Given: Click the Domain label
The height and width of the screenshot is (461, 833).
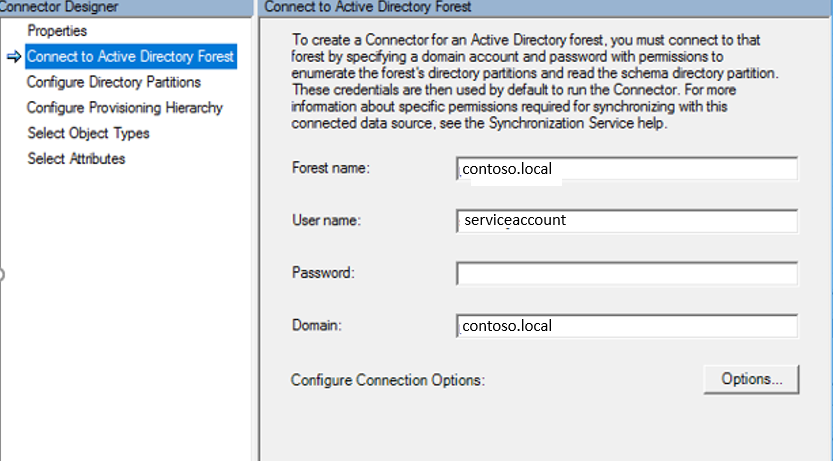Looking at the screenshot, I should pos(317,325).
